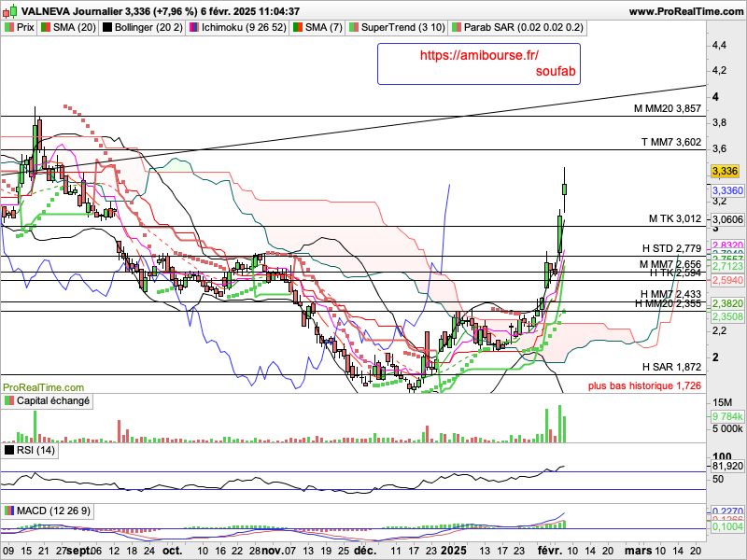The width and height of the screenshot is (747, 560).
Task: Click the H STD 2,779 level label
Action: 671,248
